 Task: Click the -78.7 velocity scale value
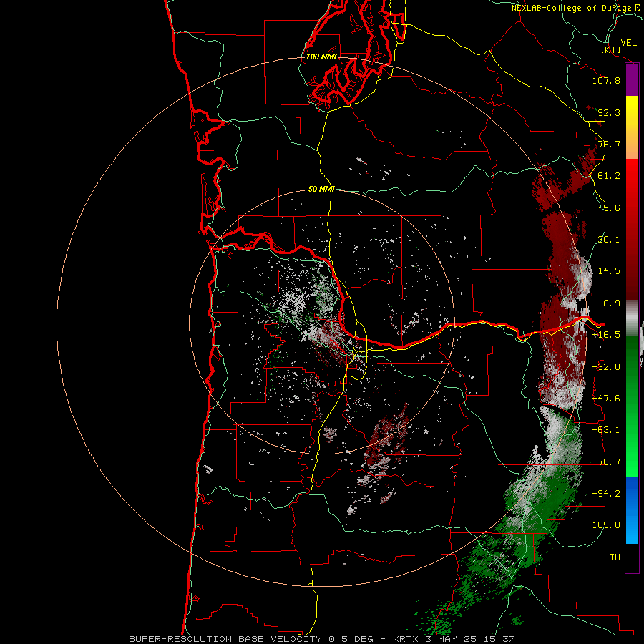pyautogui.click(x=606, y=462)
